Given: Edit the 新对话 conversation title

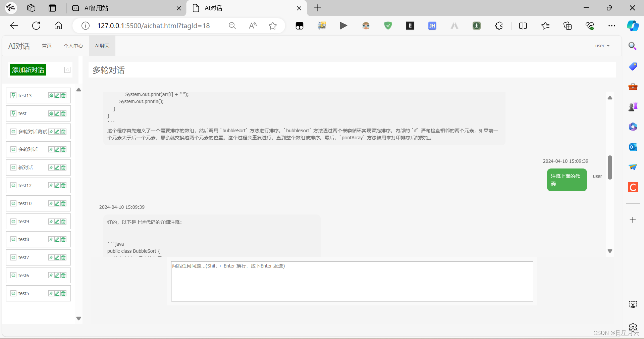Looking at the screenshot, I should tap(57, 167).
